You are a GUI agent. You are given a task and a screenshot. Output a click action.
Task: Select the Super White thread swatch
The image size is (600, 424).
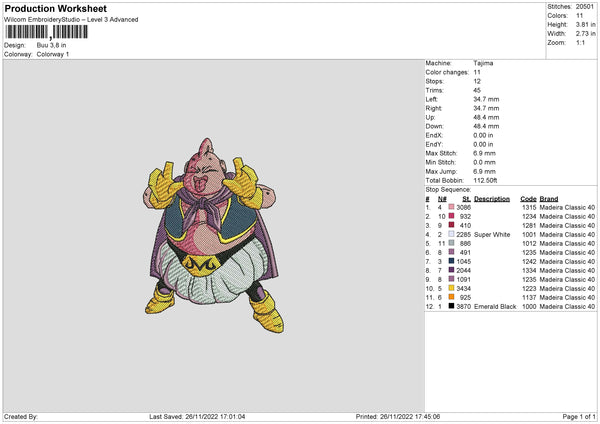tap(452, 234)
